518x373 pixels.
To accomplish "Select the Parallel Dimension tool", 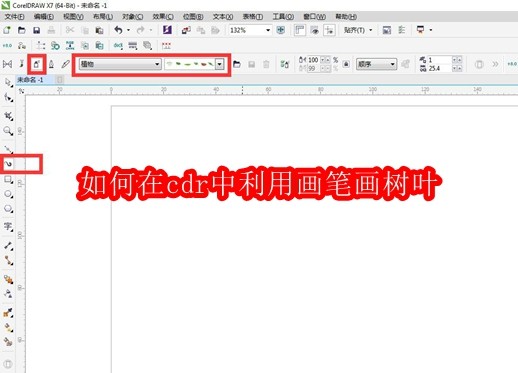I will [8, 246].
